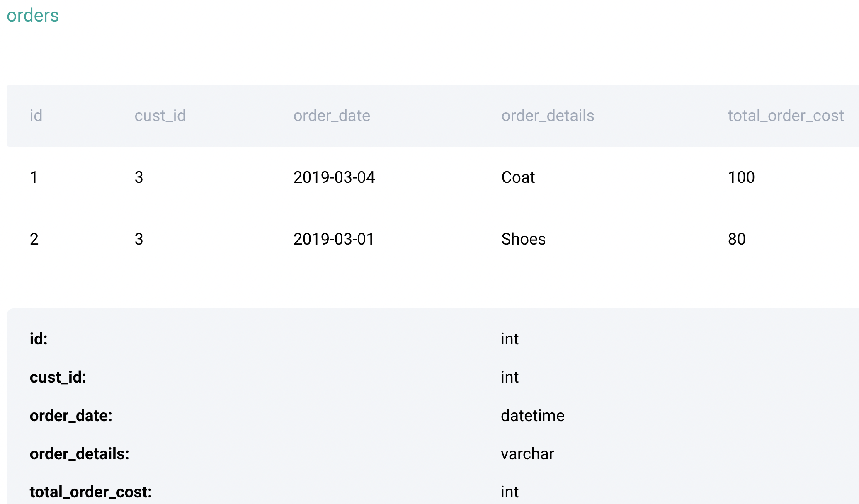Screen dimensions: 859x504
Task: Select the datetime type text
Action: point(533,416)
